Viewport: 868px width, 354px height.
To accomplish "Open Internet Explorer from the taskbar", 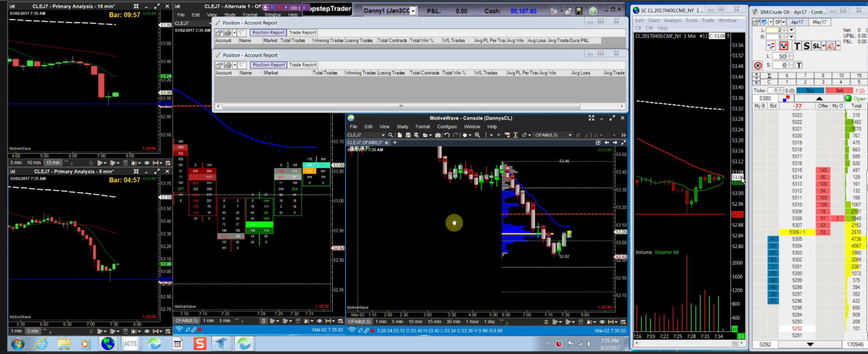I will point(41,344).
